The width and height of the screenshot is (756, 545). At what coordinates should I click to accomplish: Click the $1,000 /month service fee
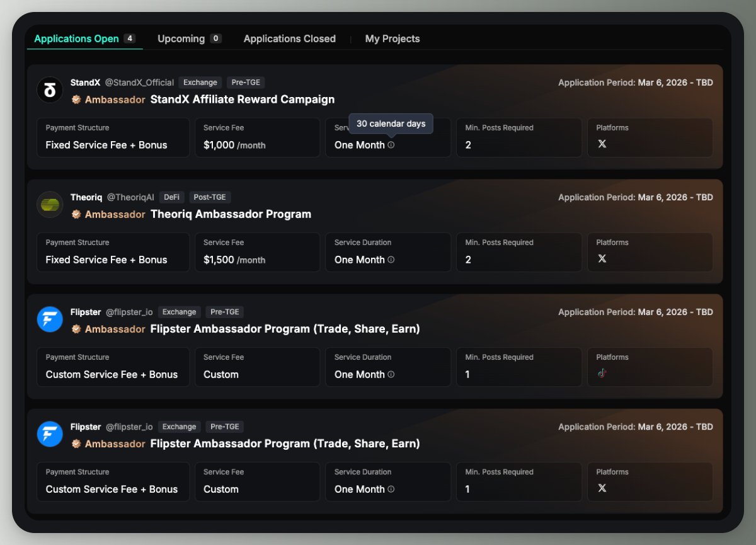(234, 145)
